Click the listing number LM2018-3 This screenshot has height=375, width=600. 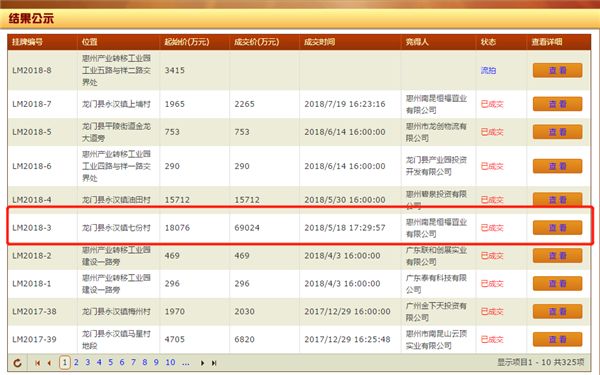tap(32, 228)
